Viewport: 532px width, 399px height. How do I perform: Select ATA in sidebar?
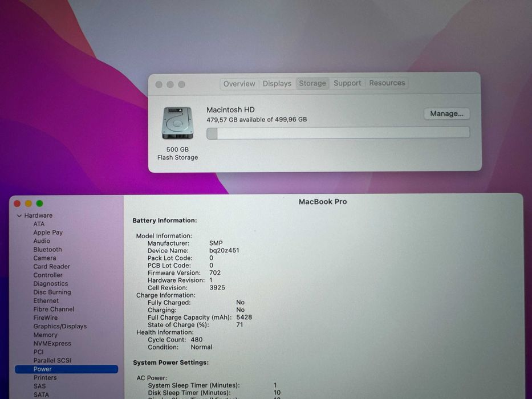pos(39,224)
